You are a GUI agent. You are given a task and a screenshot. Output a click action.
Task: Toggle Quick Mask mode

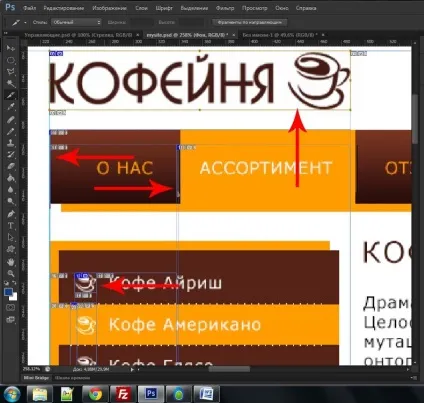pyautogui.click(x=11, y=307)
